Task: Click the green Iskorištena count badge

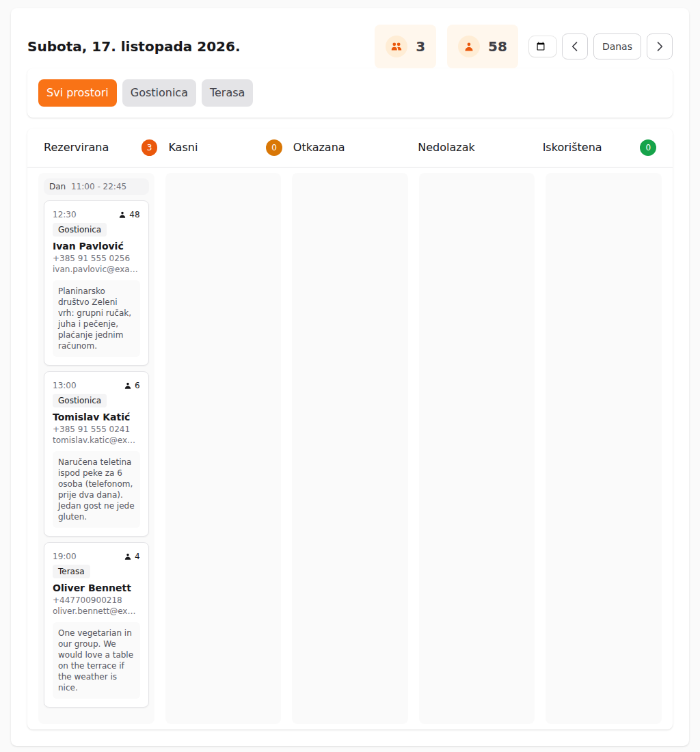Action: click(x=648, y=148)
